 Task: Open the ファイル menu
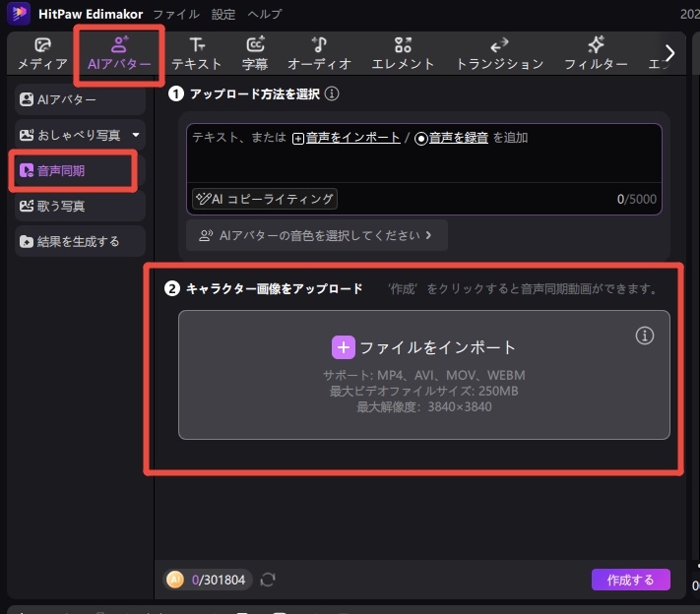pyautogui.click(x=176, y=15)
